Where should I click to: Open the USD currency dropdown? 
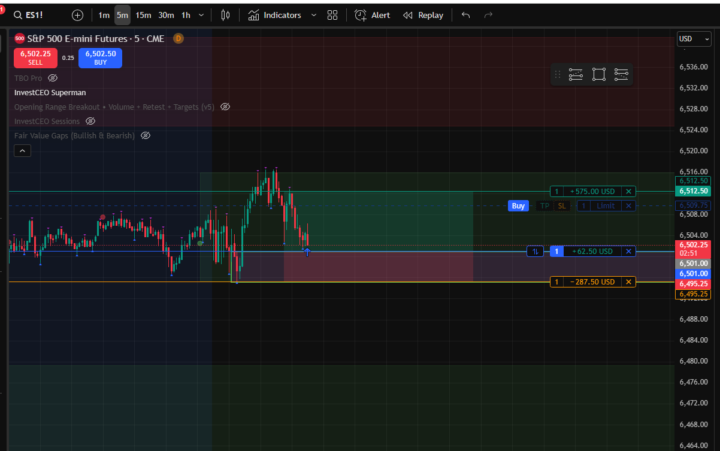coord(694,39)
